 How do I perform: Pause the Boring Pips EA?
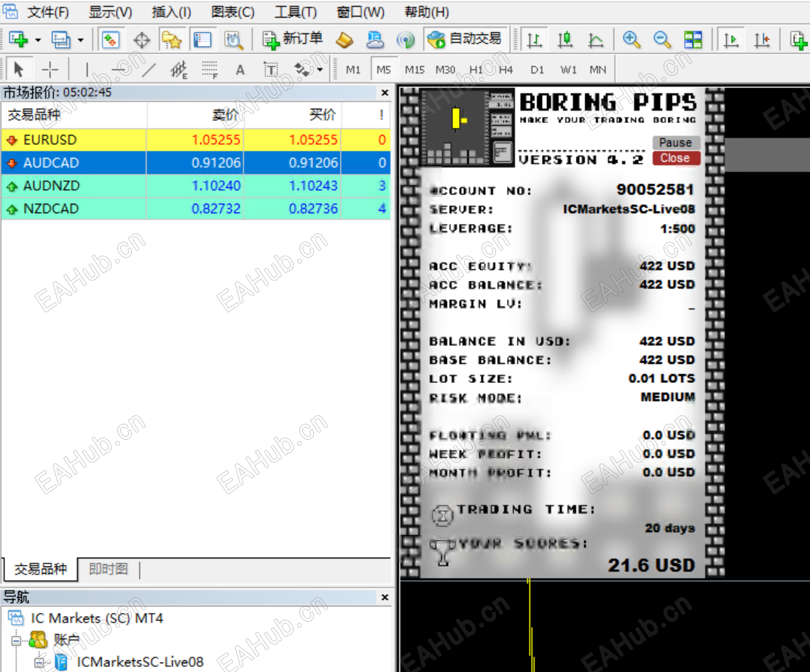[676, 142]
